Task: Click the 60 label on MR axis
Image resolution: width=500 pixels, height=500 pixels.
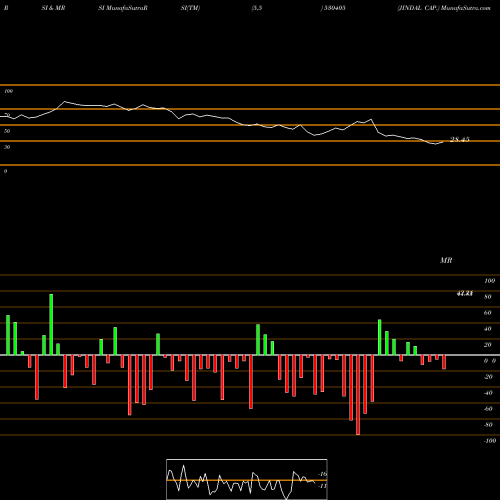Action: pyautogui.click(x=487, y=313)
